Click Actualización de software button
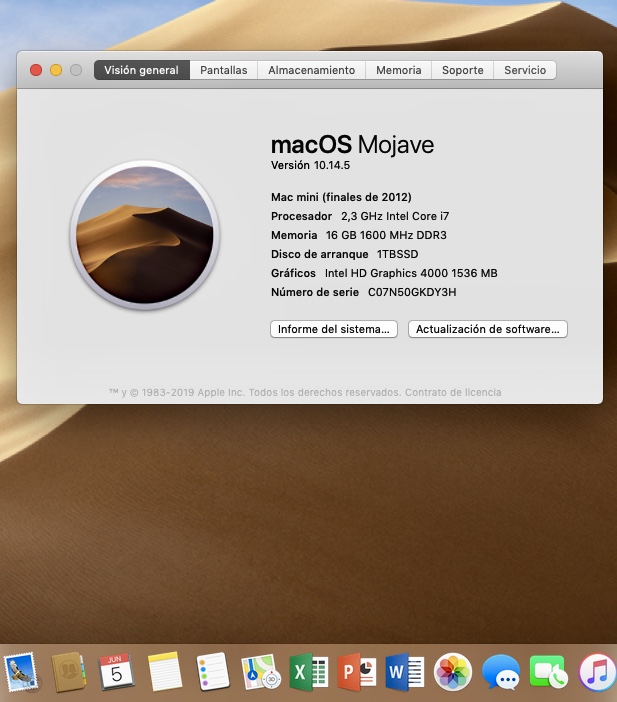Screen dimensions: 617x702 pyautogui.click(x=488, y=329)
